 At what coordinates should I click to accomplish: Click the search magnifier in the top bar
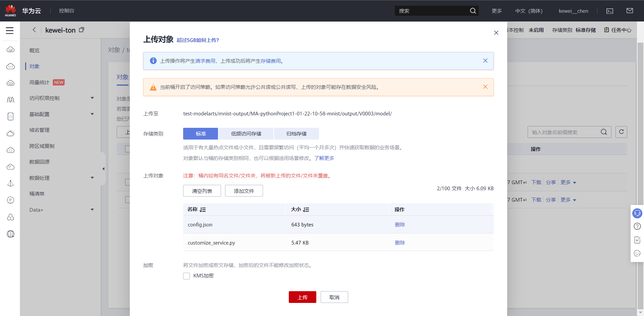pyautogui.click(x=473, y=10)
